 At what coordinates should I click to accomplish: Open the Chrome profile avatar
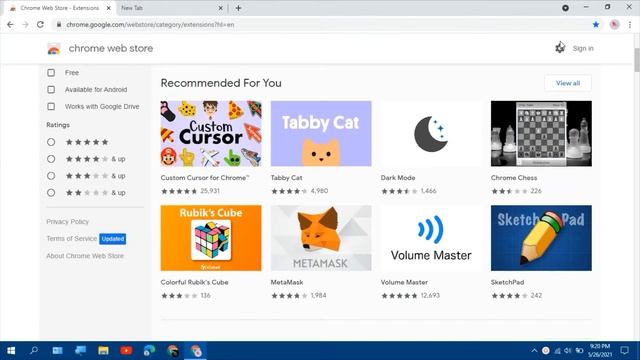click(x=614, y=24)
